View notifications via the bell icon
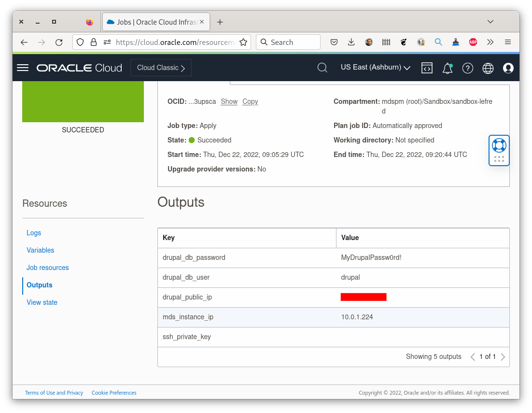 tap(447, 68)
